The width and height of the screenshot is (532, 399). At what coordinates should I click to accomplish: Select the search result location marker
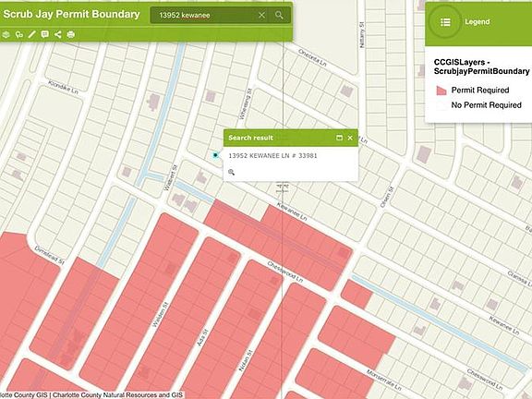(x=215, y=155)
